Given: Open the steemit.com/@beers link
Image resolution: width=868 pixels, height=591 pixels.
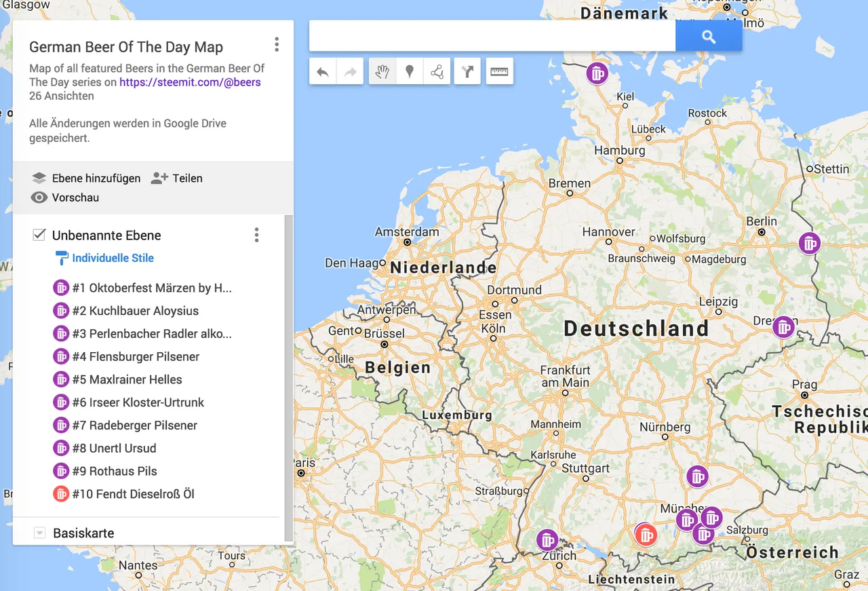Looking at the screenshot, I should pos(190,82).
